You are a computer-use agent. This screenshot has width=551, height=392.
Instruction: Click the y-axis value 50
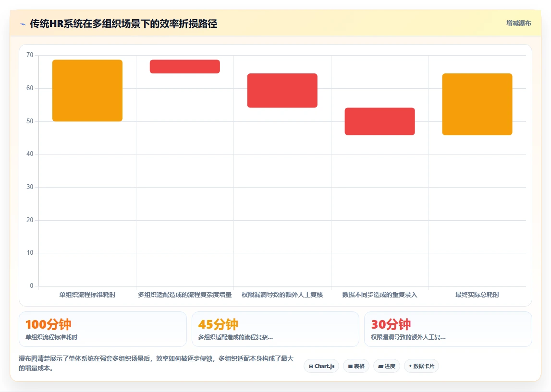pyautogui.click(x=30, y=121)
